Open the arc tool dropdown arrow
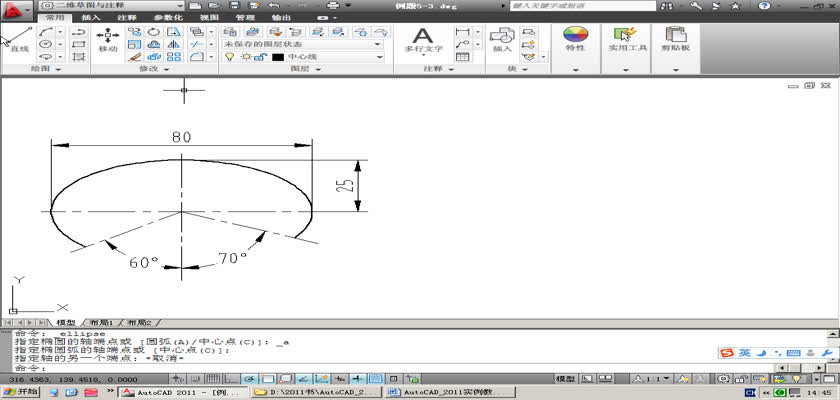The height and width of the screenshot is (400, 840). [60, 32]
